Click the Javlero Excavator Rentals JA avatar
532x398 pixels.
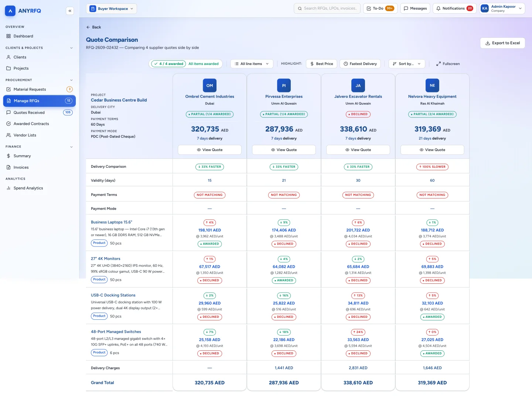358,85
